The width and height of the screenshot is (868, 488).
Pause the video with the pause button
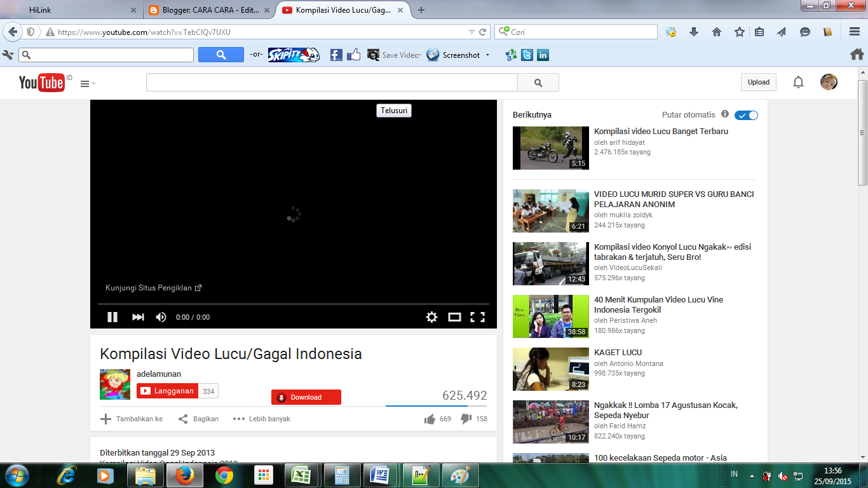pos(112,317)
